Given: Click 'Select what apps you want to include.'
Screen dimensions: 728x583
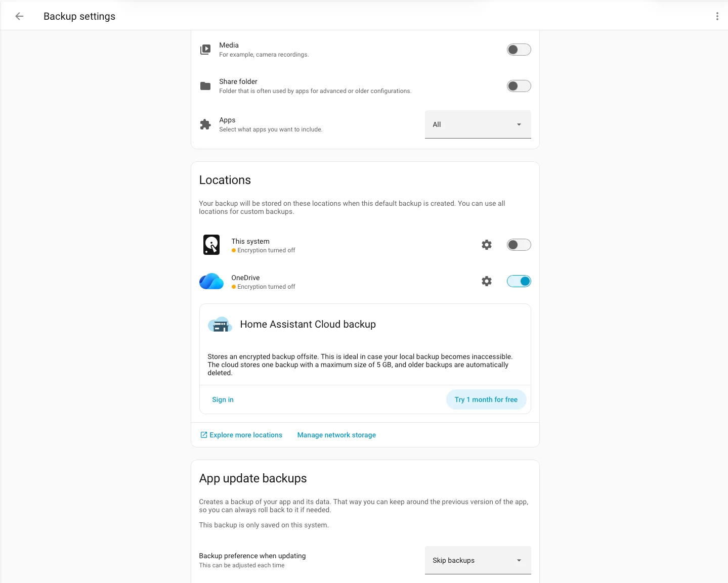Looking at the screenshot, I should pyautogui.click(x=271, y=129).
